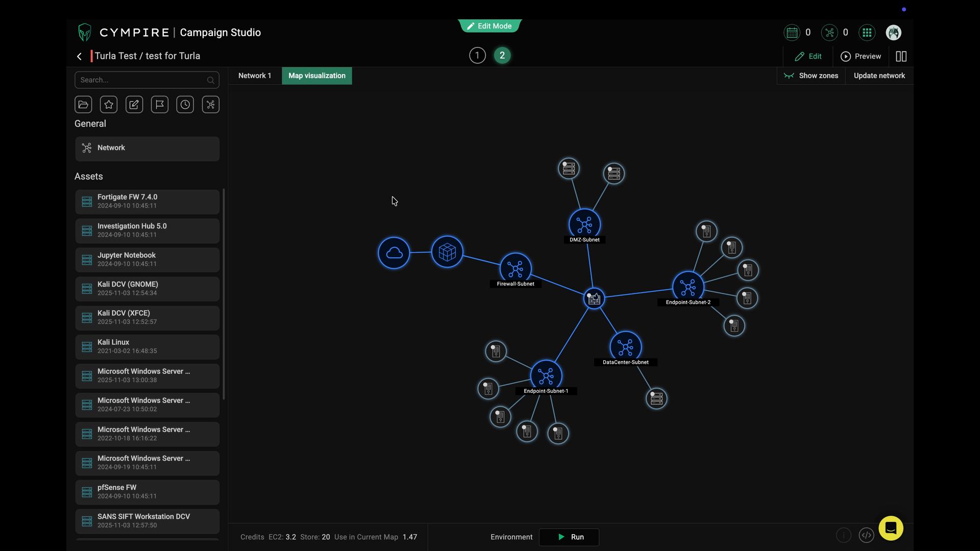Select Kali Linux asset
The image size is (980, 551).
(x=148, y=347)
